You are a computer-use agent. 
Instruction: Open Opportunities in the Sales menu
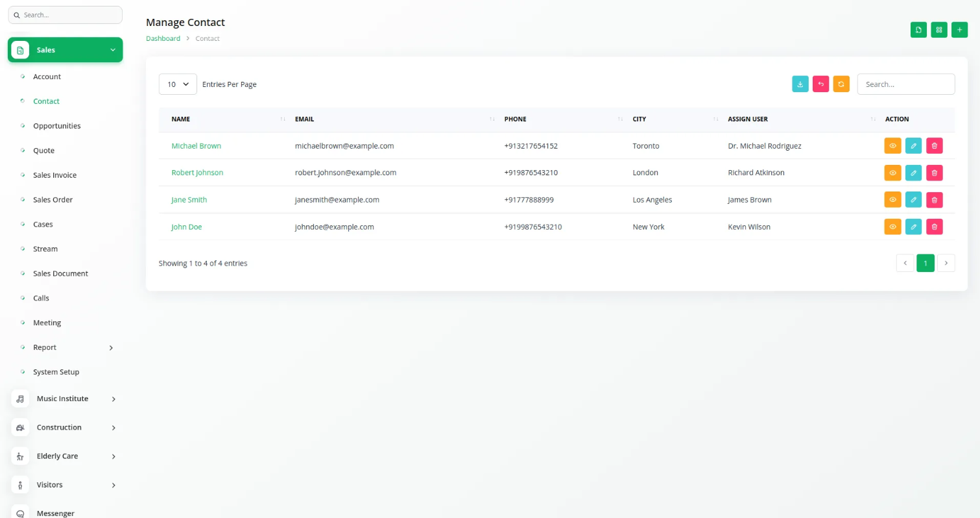(57, 126)
